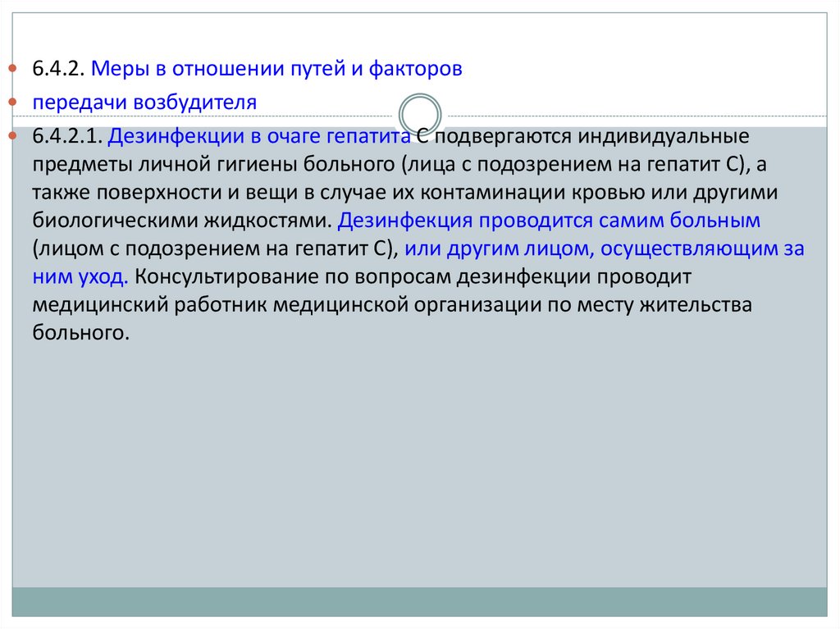Image resolution: width=840 pixels, height=629 pixels.
Task: Click the final word "больного."
Action: 81,333
